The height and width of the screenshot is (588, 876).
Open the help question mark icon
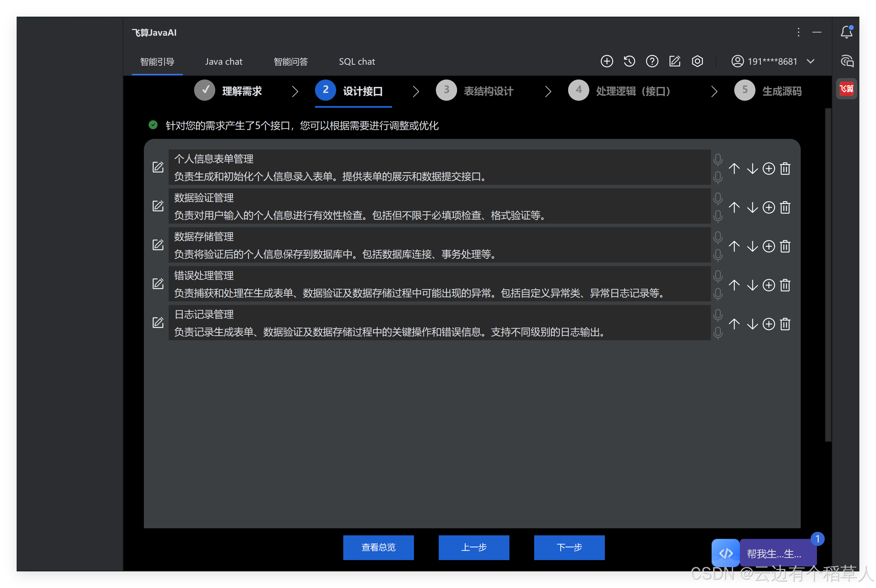(652, 61)
